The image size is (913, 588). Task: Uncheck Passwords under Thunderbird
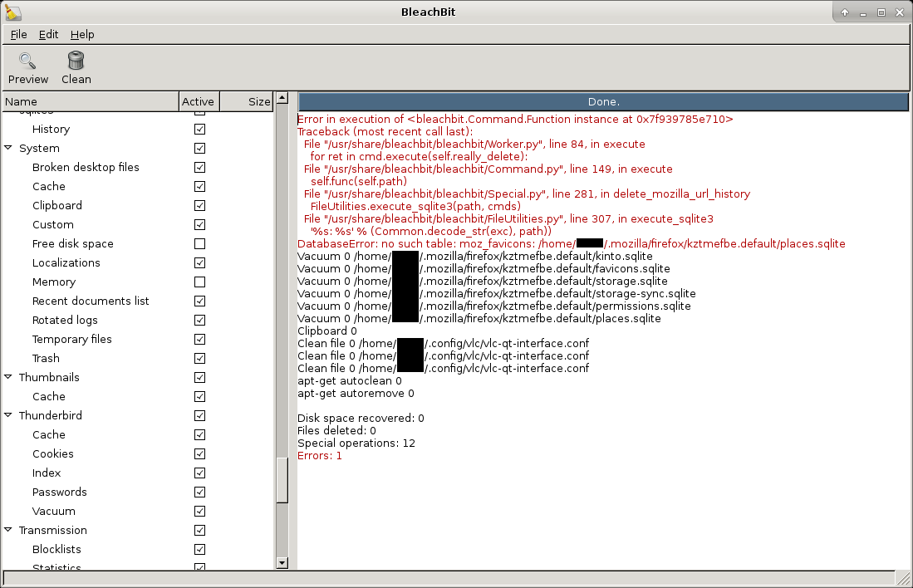click(199, 492)
